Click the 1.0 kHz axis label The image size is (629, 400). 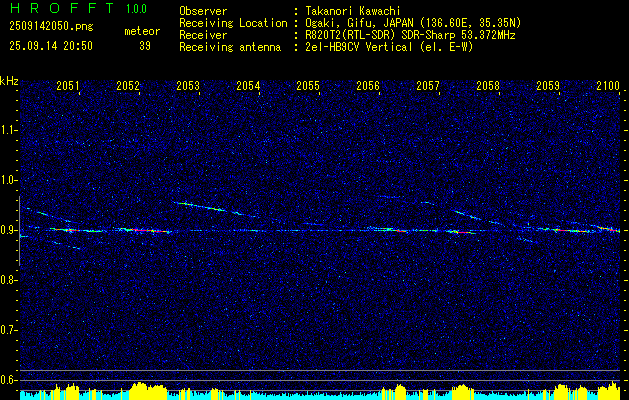[7, 180]
